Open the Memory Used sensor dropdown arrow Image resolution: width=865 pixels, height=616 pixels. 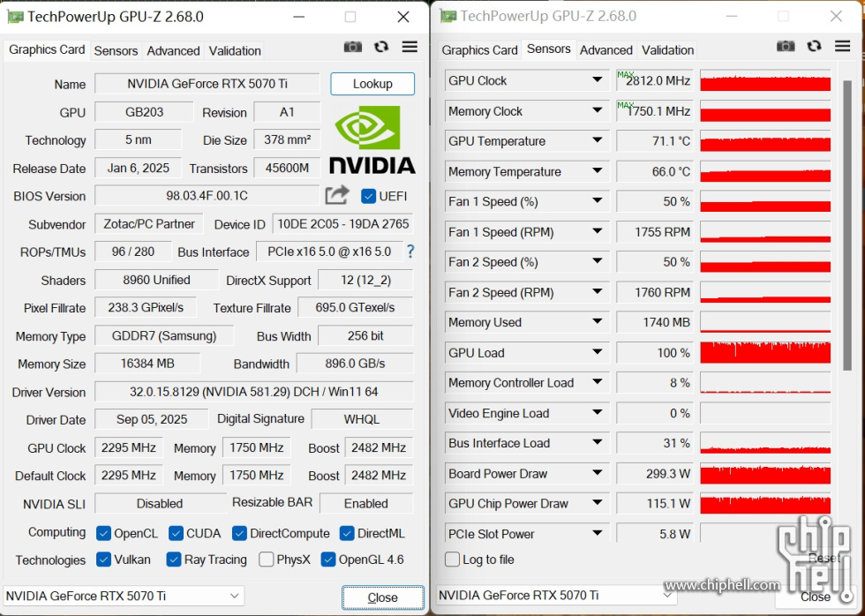[597, 321]
